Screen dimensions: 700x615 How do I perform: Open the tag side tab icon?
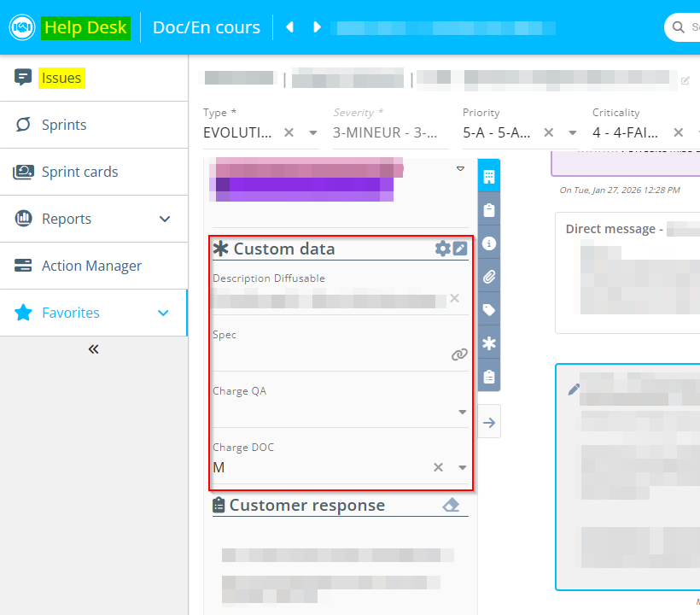(x=489, y=310)
